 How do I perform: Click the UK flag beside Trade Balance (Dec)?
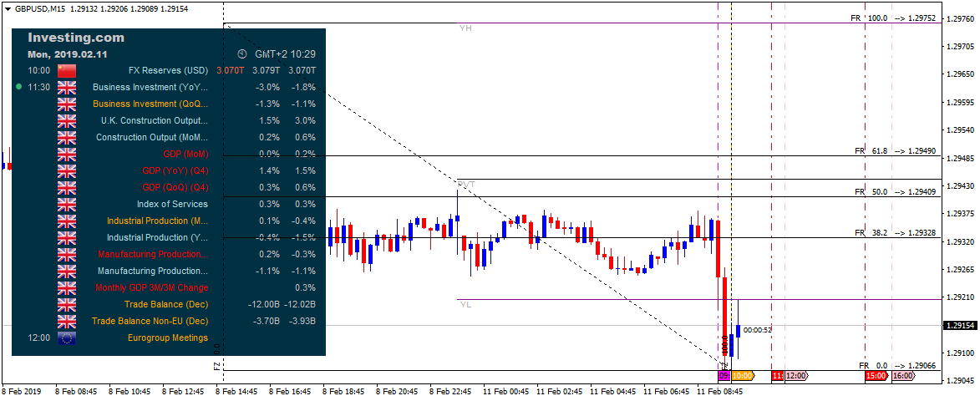click(x=66, y=304)
